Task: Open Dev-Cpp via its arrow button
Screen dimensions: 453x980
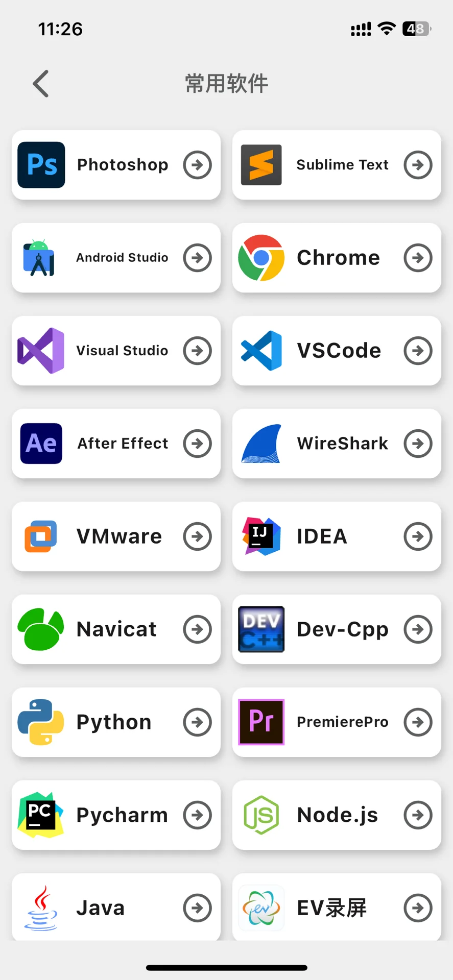Action: [418, 629]
